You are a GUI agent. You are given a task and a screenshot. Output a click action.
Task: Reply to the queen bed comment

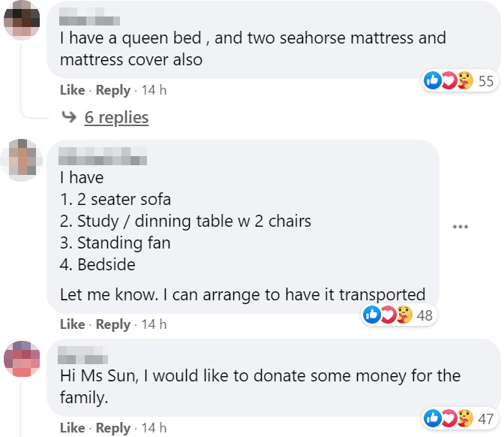pyautogui.click(x=113, y=90)
